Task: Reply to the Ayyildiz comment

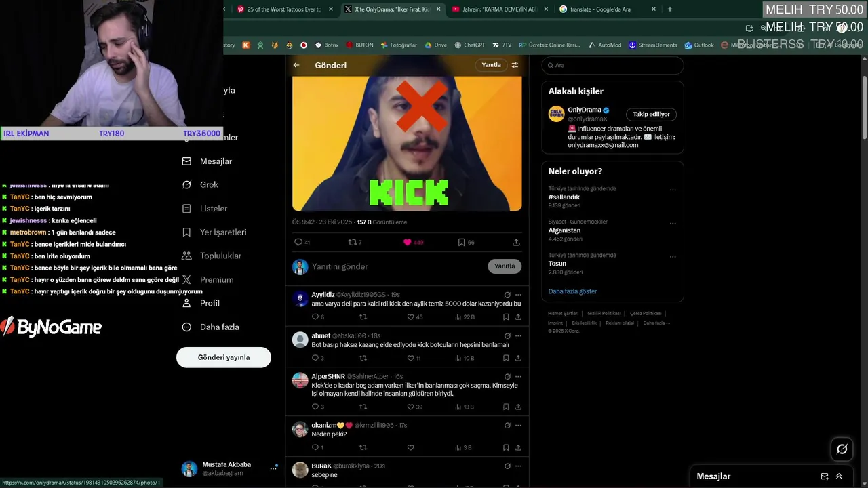Action: coord(315,317)
